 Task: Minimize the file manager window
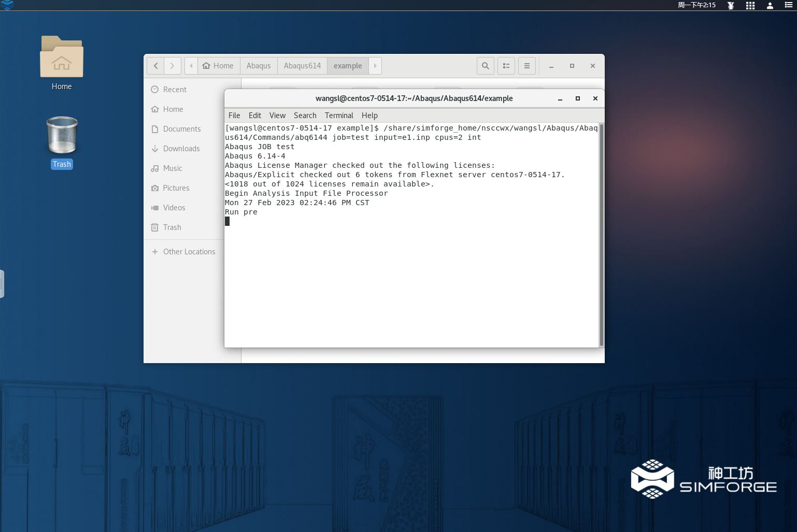pos(551,66)
